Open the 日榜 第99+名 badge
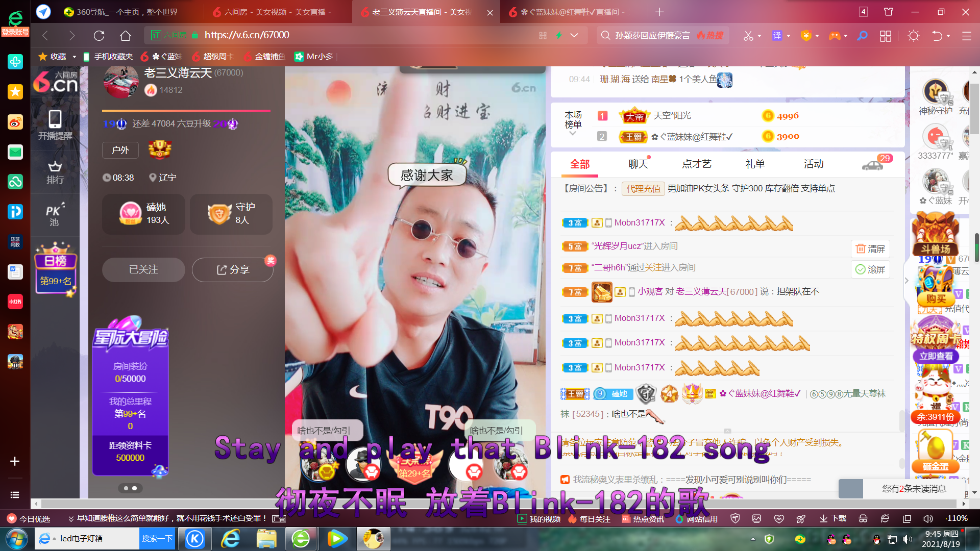Screen dimensions: 980x551 click(x=56, y=269)
